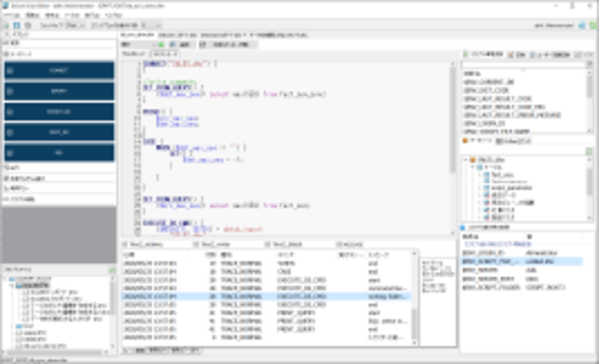Click the green refresh icon above the database tree
This screenshot has width=599, height=364.
[x=589, y=152]
